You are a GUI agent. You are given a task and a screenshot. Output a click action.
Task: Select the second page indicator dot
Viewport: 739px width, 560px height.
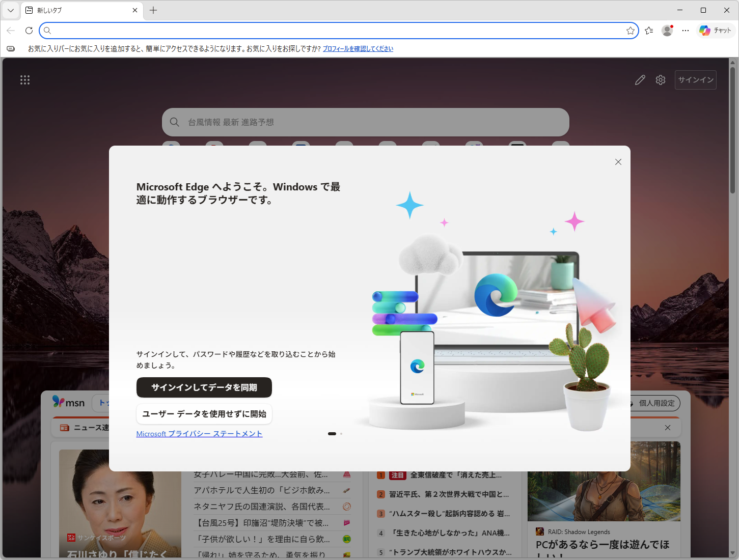click(341, 434)
